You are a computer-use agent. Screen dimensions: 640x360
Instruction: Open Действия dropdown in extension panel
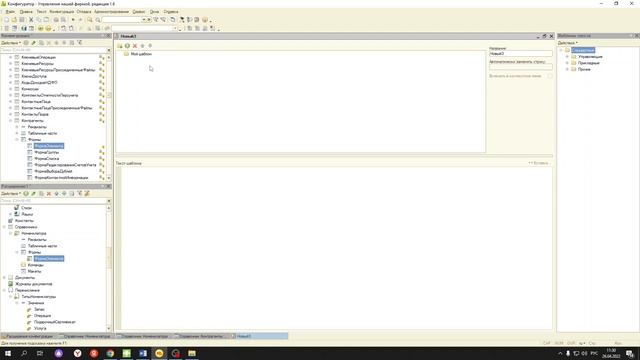(11, 193)
